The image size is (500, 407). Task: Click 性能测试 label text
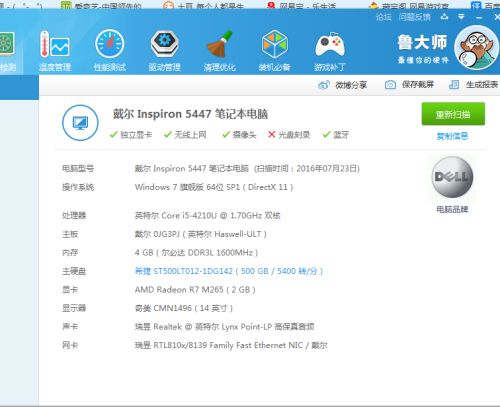(x=110, y=67)
